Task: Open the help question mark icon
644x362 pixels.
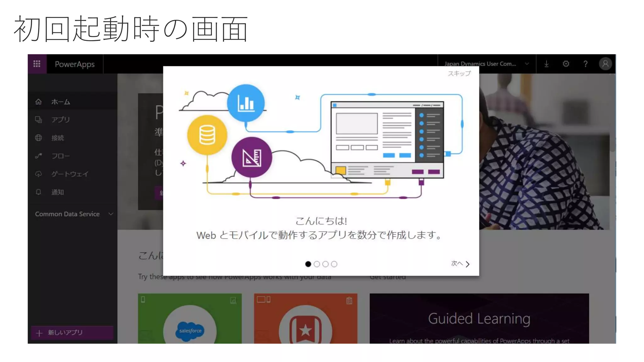Action: (585, 64)
